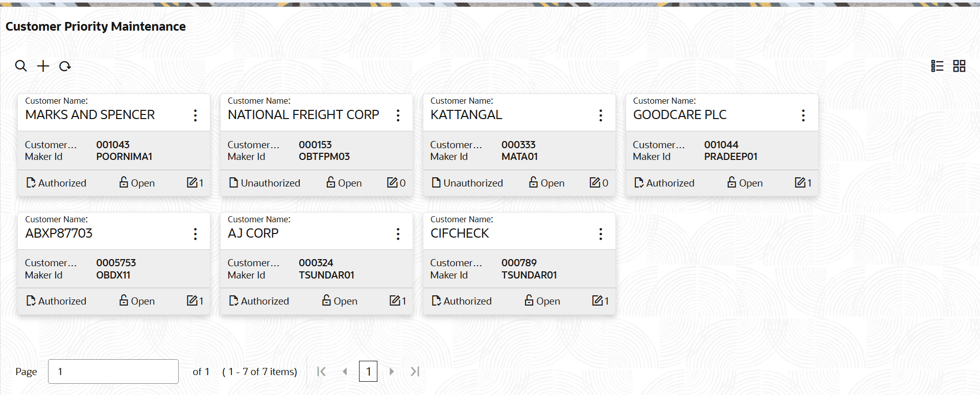The image size is (980, 395).
Task: Open options menu for AJ CORP
Action: 398,234
